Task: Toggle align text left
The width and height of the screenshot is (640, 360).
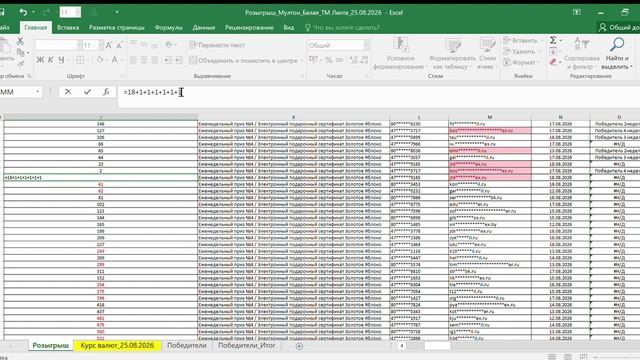Action: point(133,60)
